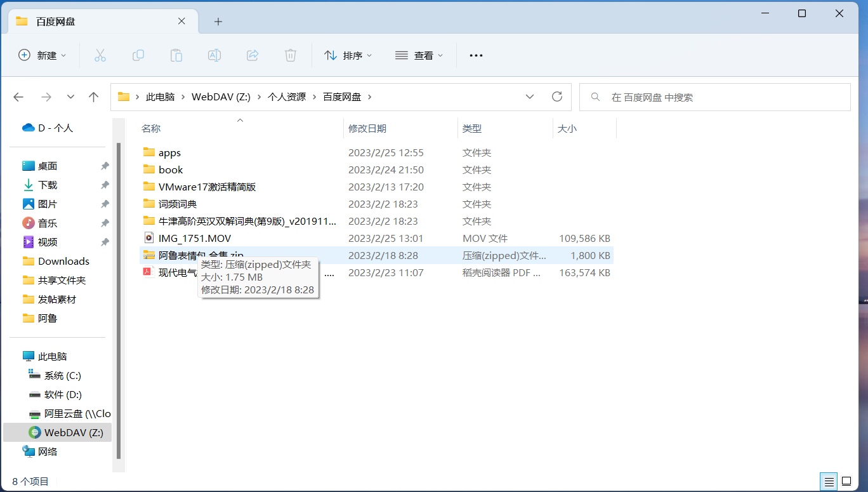
Task: Select 阿里云盘 network drive in sidebar
Action: pos(69,413)
